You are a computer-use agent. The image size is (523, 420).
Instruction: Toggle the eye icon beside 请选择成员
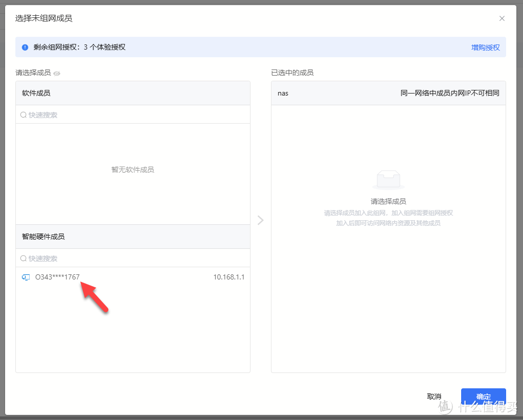click(57, 73)
